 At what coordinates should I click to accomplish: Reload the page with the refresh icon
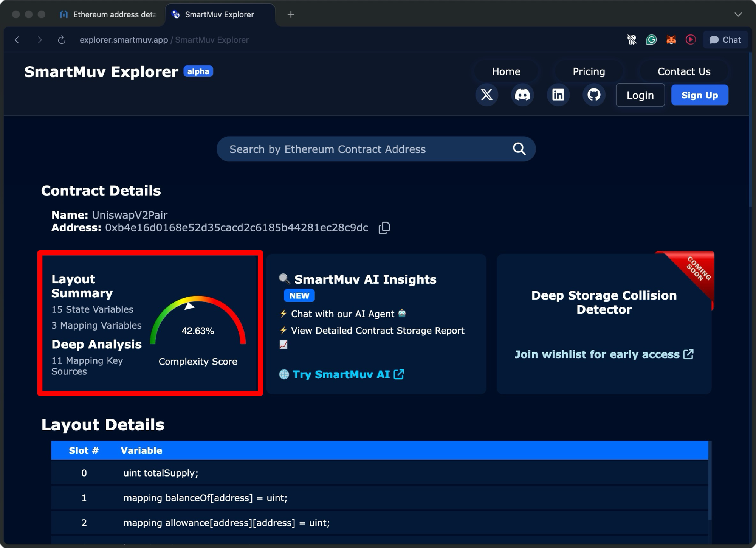pos(61,39)
